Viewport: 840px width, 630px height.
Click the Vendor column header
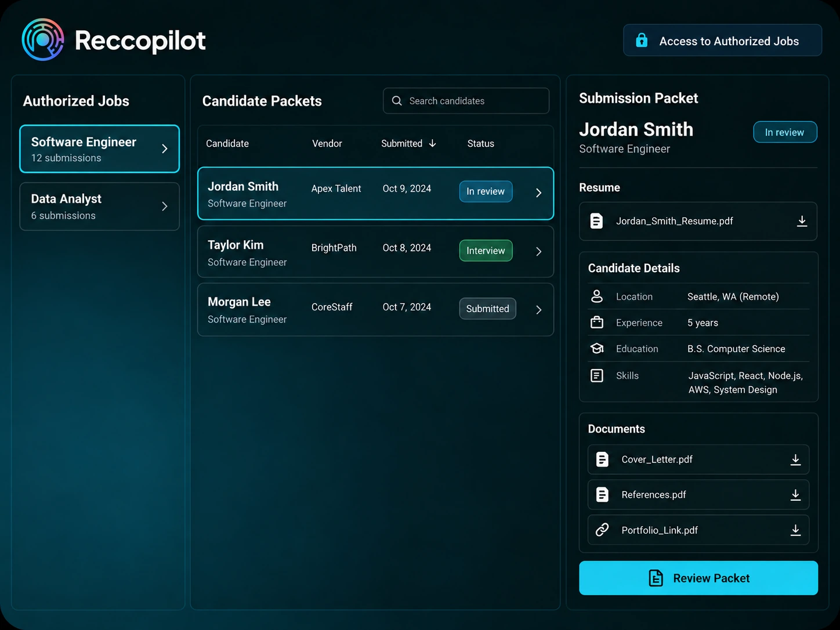pyautogui.click(x=327, y=143)
